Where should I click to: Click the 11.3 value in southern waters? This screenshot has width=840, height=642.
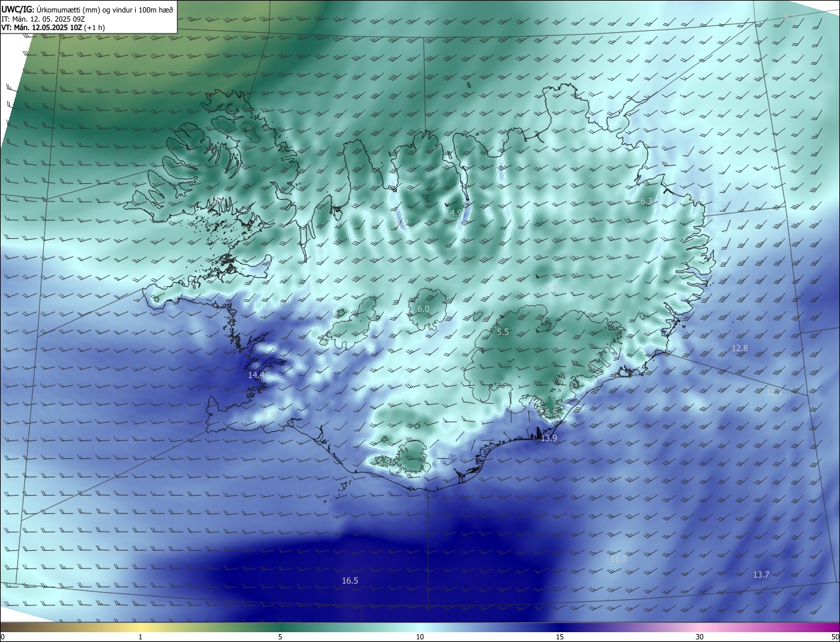coord(618,559)
